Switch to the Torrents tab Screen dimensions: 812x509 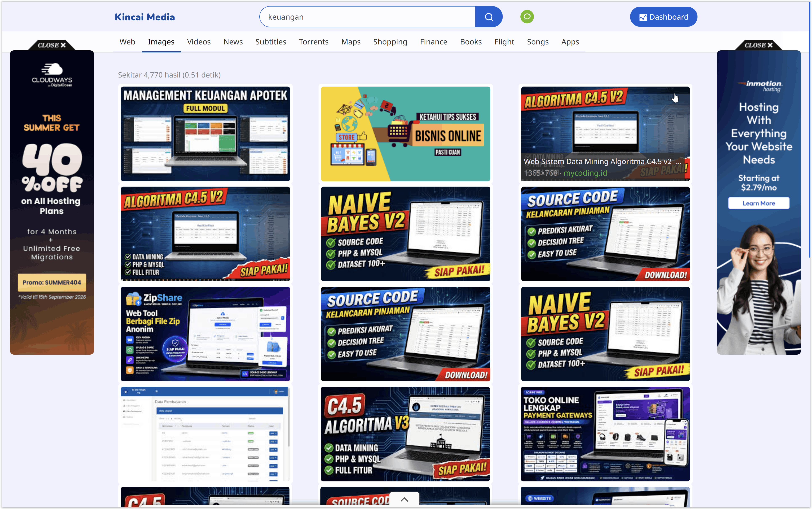pos(313,42)
